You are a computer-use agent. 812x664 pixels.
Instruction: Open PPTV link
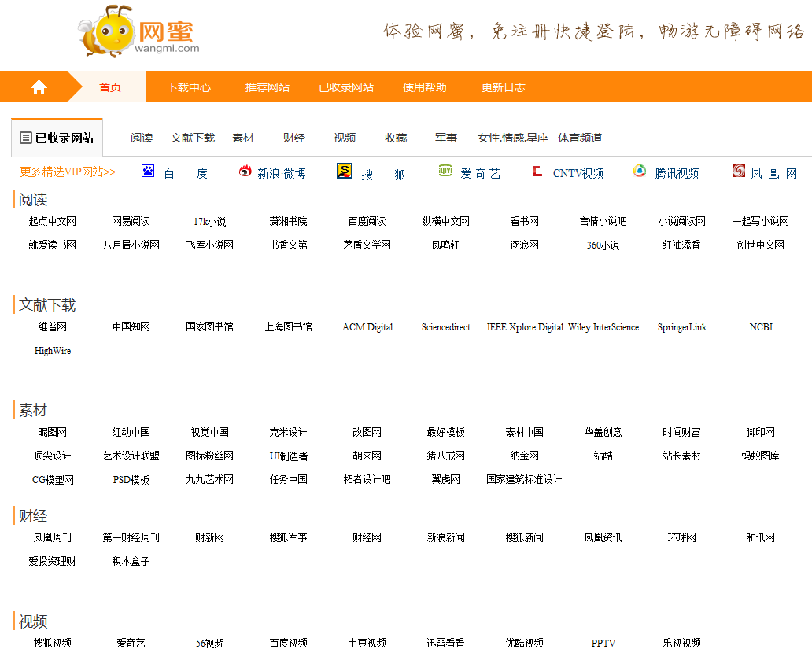point(603,643)
